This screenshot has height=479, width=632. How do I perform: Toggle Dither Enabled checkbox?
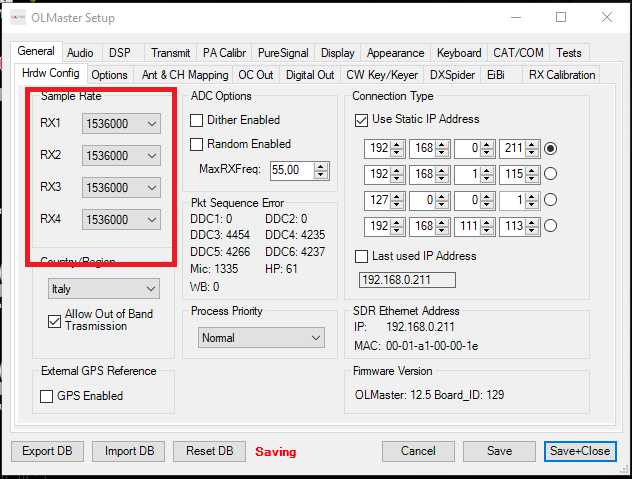pos(196,120)
